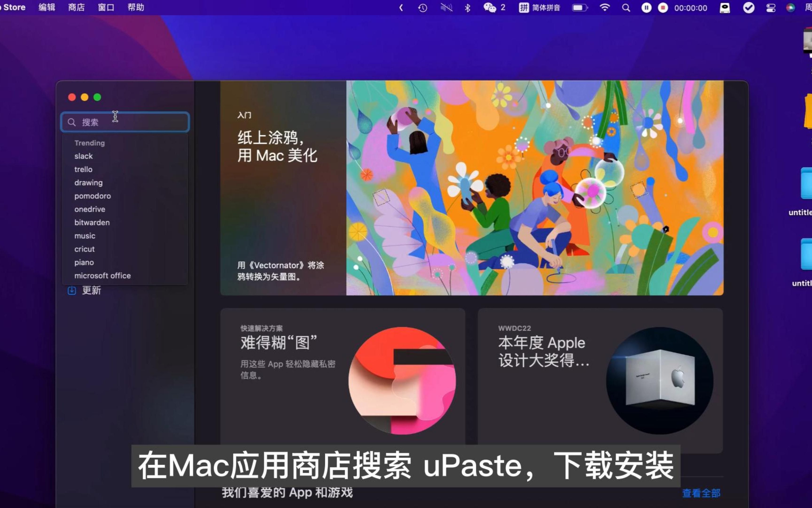Image resolution: width=812 pixels, height=508 pixels.
Task: Open the Control Center icon
Action: click(x=771, y=8)
